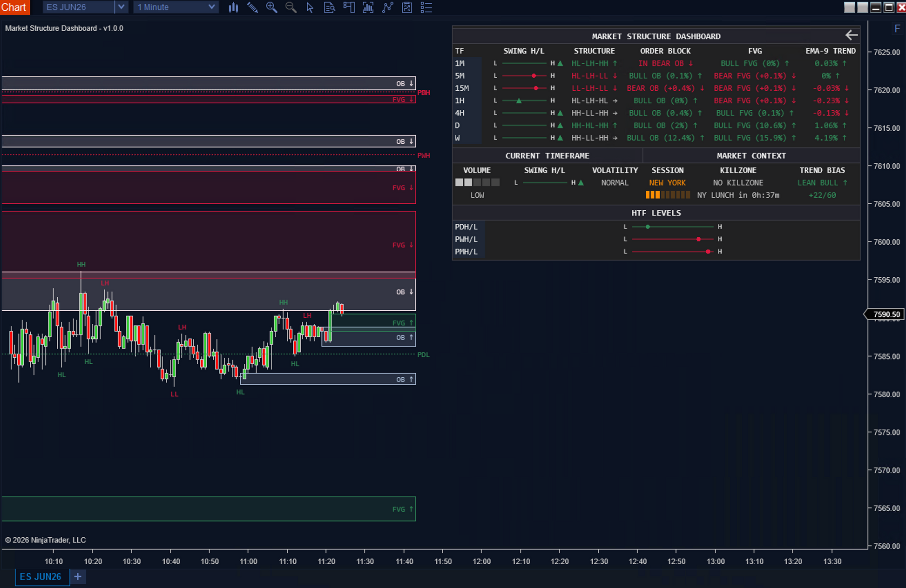Screen dimensions: 906x588
Task: Add a new tab with plus button
Action: pos(78,577)
